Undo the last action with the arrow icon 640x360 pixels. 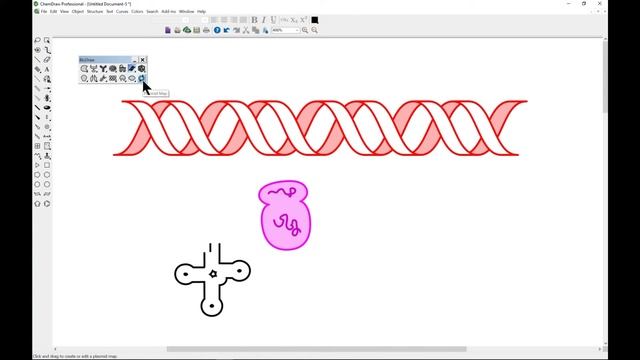click(x=227, y=30)
